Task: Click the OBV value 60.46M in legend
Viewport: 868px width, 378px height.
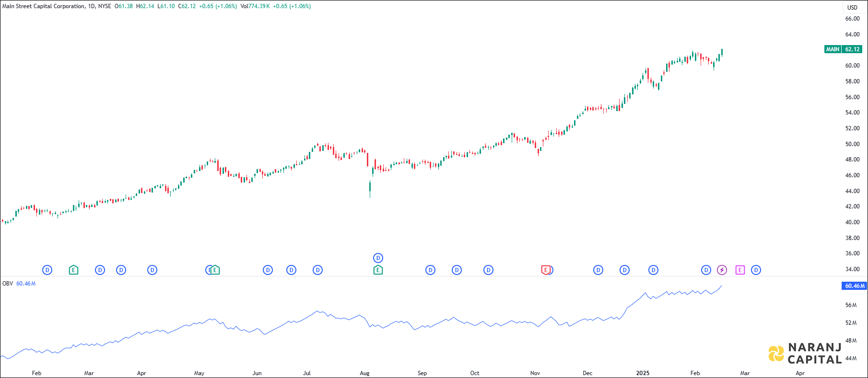Action: tap(26, 284)
